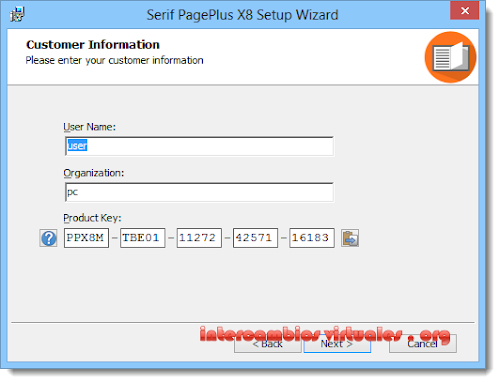Select the 11272 product key box
The height and width of the screenshot is (383, 500).
pyautogui.click(x=199, y=238)
